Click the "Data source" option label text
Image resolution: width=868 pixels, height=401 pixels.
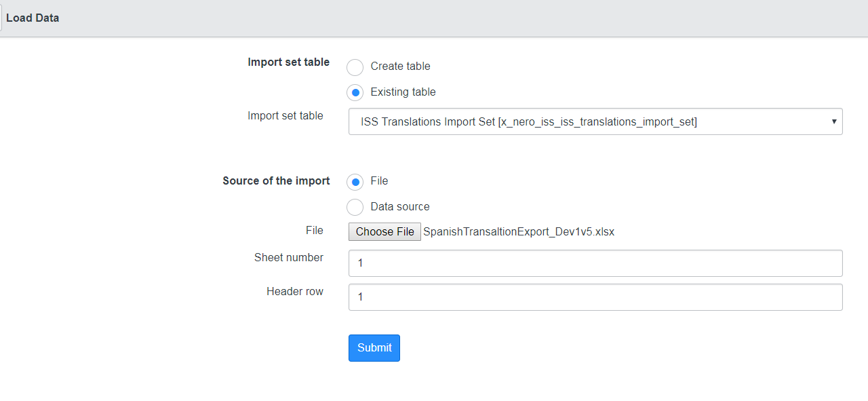399,207
